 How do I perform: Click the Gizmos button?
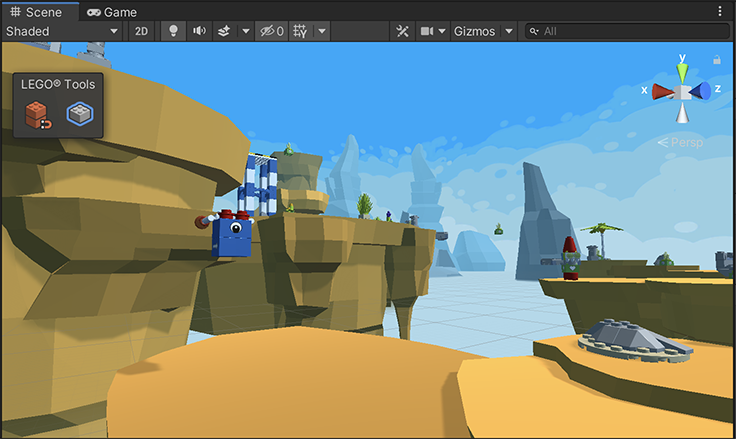[474, 31]
